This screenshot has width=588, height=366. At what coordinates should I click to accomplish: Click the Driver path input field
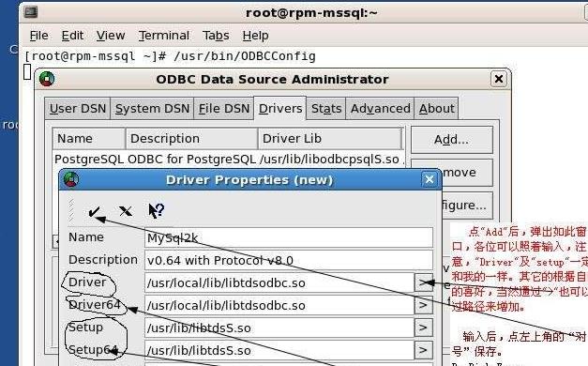tap(279, 282)
